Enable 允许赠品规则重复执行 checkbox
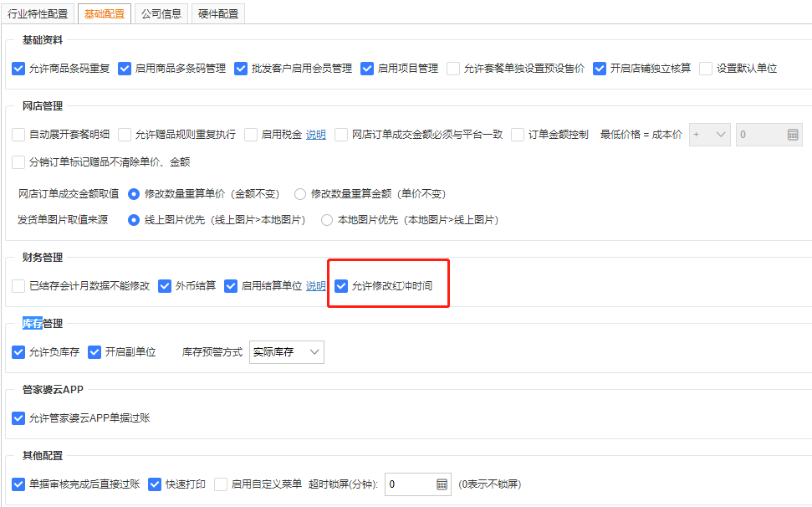 coord(125,135)
